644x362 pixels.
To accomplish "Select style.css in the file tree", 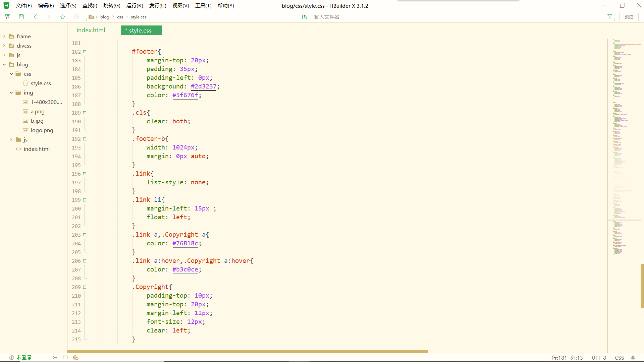I will tap(41, 83).
